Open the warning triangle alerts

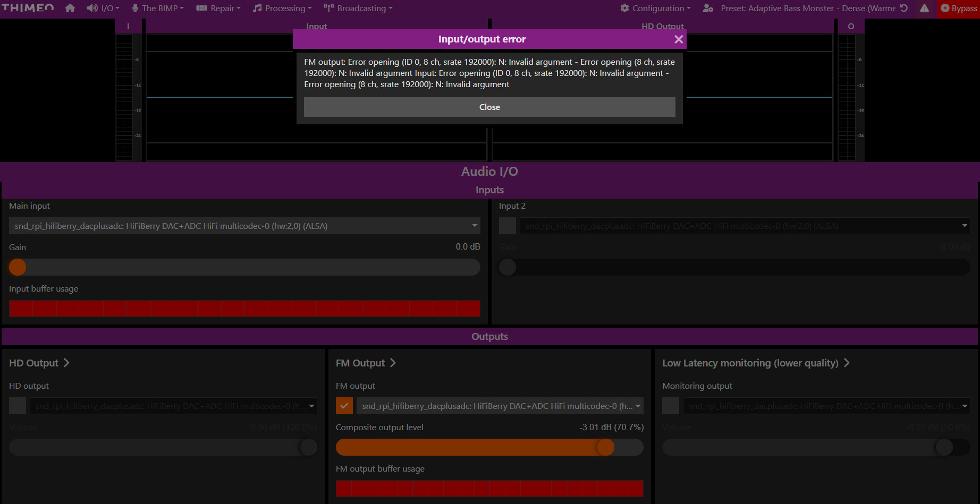[x=925, y=8]
